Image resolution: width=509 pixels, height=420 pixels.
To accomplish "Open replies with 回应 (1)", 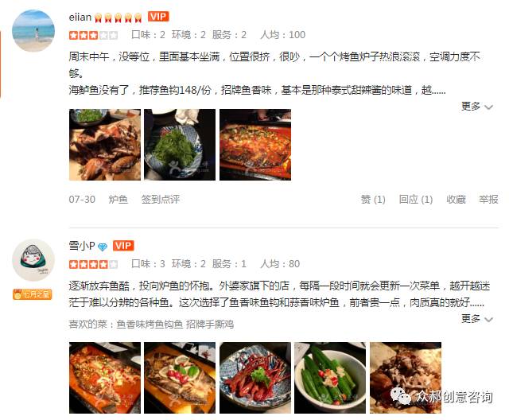I will (x=416, y=199).
